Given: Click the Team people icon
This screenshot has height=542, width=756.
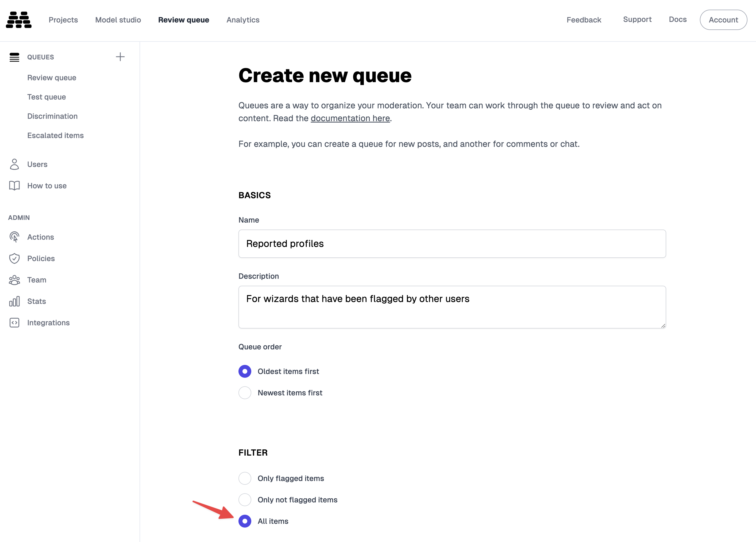Looking at the screenshot, I should 14,280.
